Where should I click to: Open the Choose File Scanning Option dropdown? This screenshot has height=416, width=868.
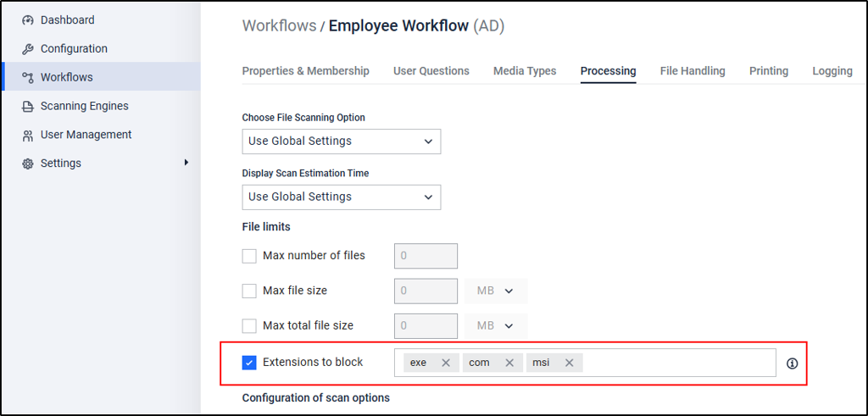342,141
